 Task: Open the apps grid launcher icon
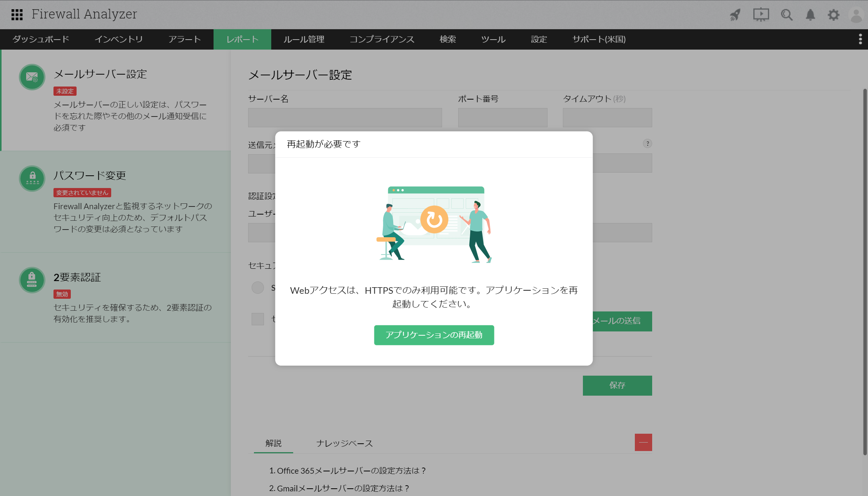pos(17,15)
